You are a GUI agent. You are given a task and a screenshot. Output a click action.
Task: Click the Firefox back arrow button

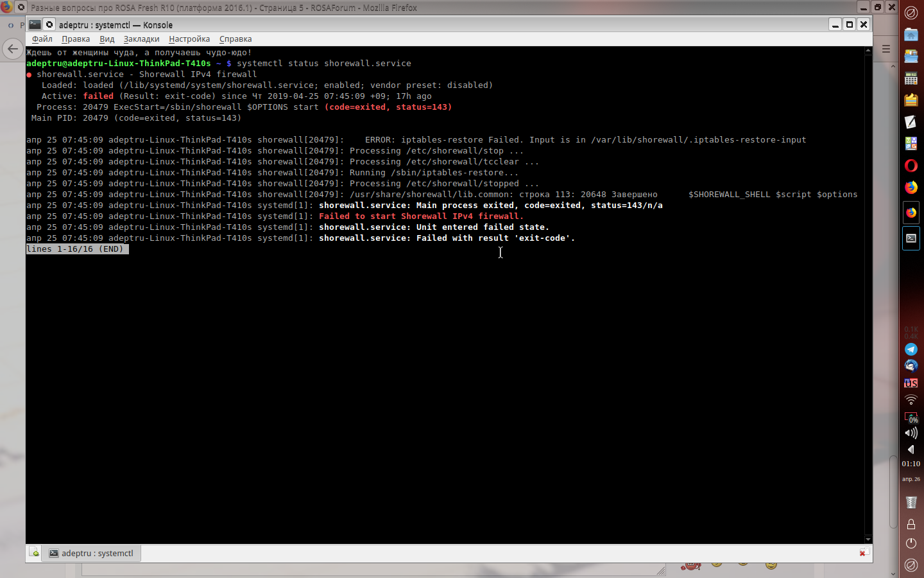12,49
